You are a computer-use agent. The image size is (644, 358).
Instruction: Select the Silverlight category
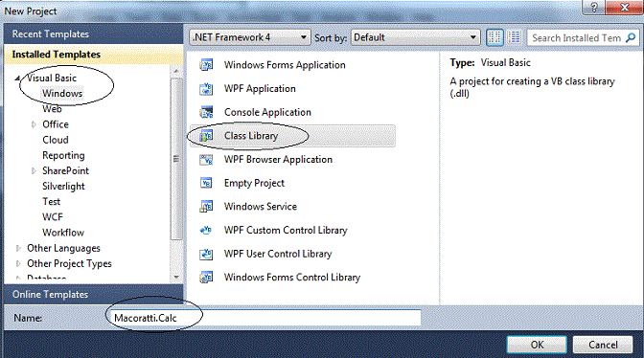coord(63,186)
